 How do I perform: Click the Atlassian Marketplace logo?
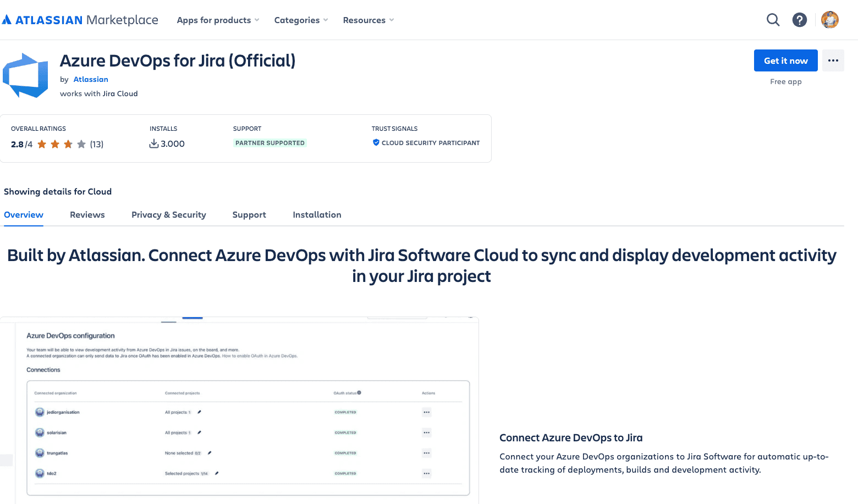[x=80, y=20]
